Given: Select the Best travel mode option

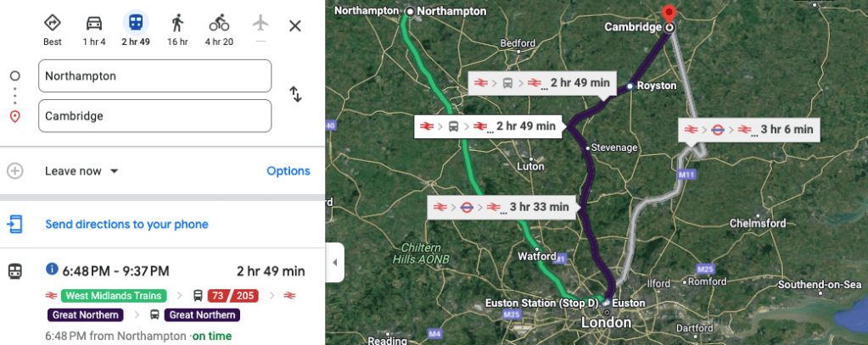Looking at the screenshot, I should pyautogui.click(x=53, y=27).
